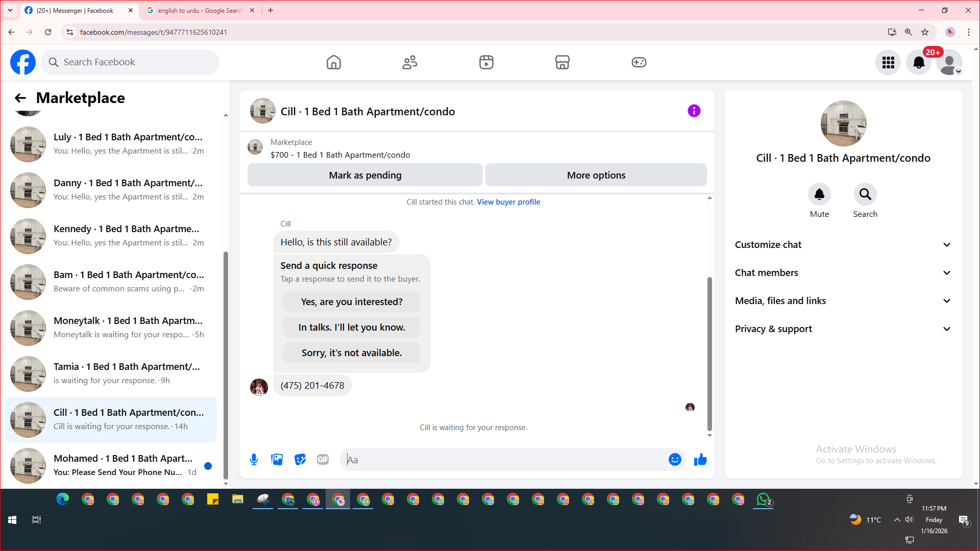Open View buyer profile link
The width and height of the screenshot is (980, 551).
click(x=508, y=202)
